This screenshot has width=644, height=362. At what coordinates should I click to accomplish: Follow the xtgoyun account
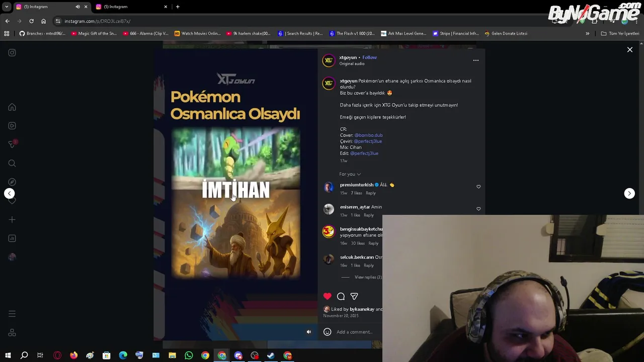[369, 57]
